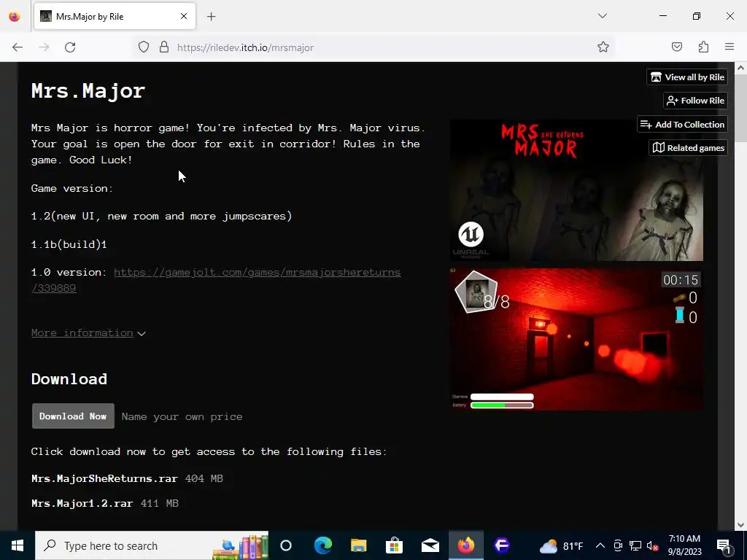The image size is (747, 560).
Task: Bookmark this page with the star
Action: point(603,47)
